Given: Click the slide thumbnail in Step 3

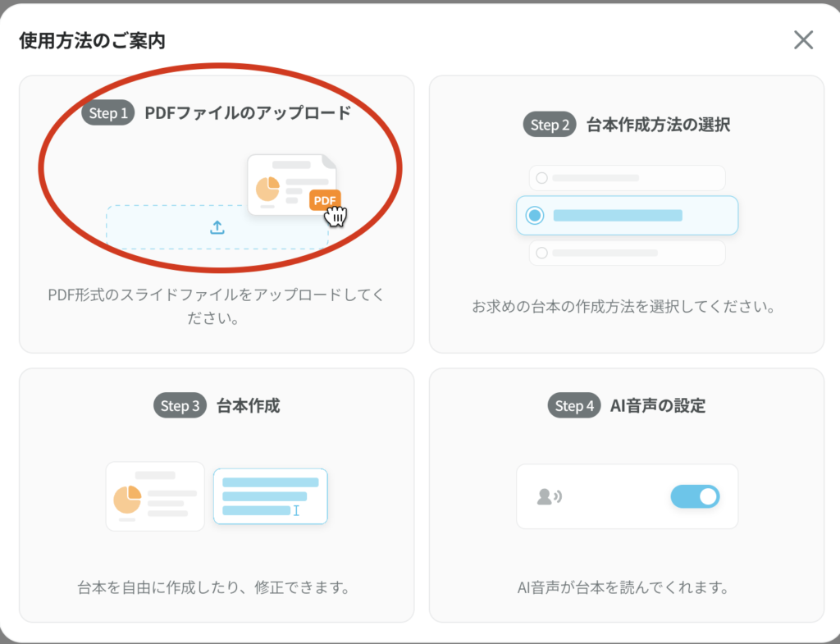Looking at the screenshot, I should (155, 496).
